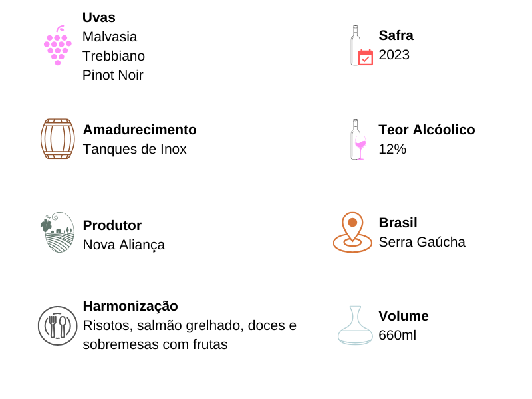Select the bottle with pink wine glass icon

[x=358, y=139]
